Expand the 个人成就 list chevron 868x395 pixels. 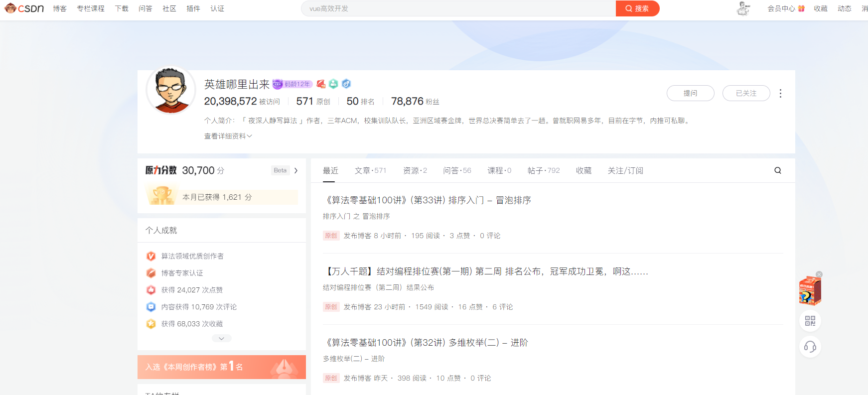(222, 339)
